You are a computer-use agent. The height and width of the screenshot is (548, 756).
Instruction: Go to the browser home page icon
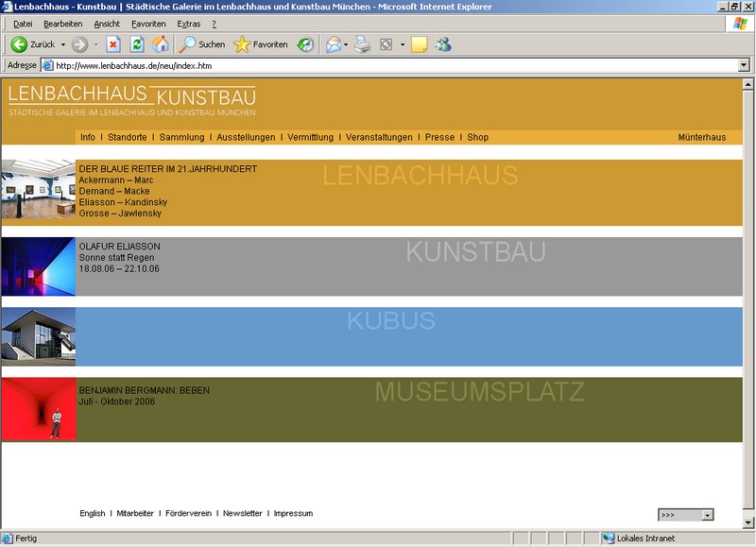(161, 44)
